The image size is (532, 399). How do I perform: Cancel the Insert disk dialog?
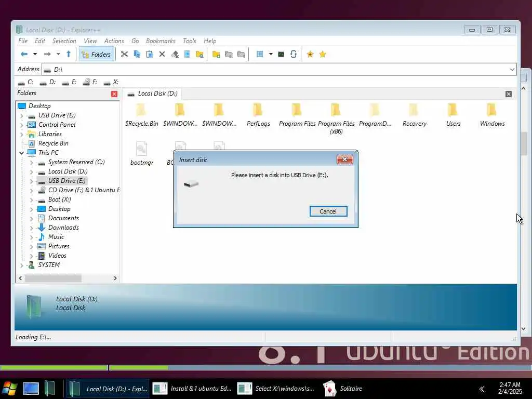[328, 211]
